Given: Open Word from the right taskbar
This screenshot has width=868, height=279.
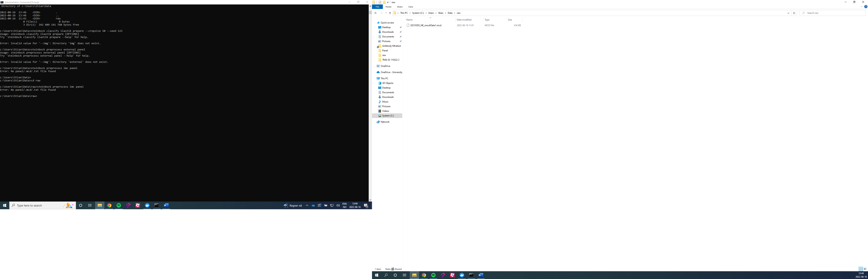Looking at the screenshot, I should [x=481, y=275].
